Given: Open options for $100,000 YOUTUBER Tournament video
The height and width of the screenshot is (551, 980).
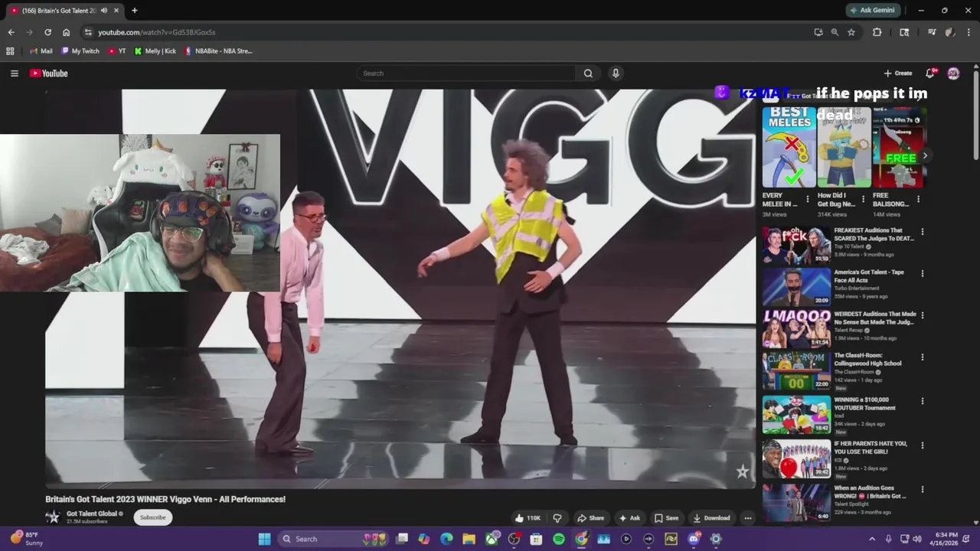Looking at the screenshot, I should [922, 401].
